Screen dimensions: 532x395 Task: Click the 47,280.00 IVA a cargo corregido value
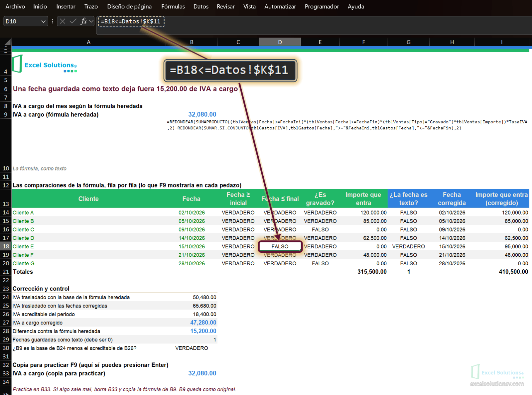pos(192,323)
